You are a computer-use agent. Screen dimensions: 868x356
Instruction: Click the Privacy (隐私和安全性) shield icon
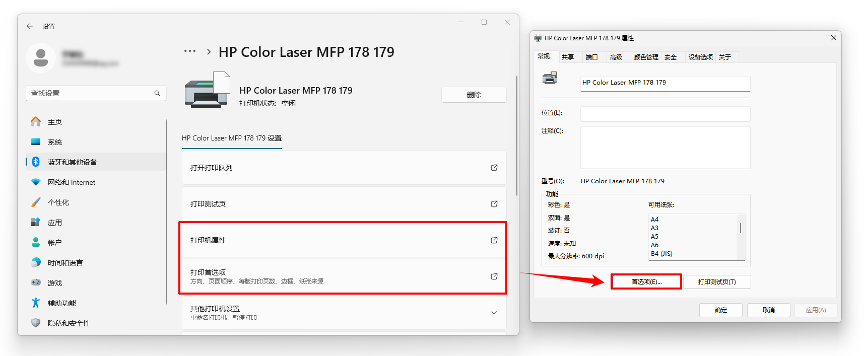[36, 323]
